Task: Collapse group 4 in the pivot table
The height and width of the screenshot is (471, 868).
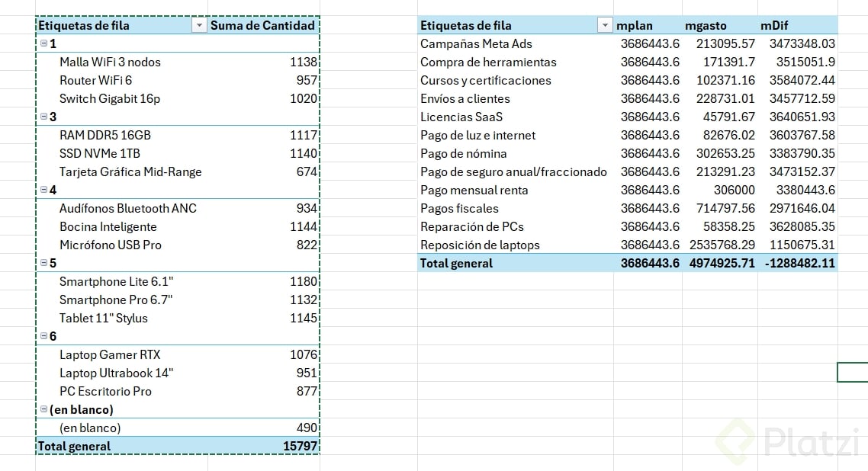Action: click(43, 190)
